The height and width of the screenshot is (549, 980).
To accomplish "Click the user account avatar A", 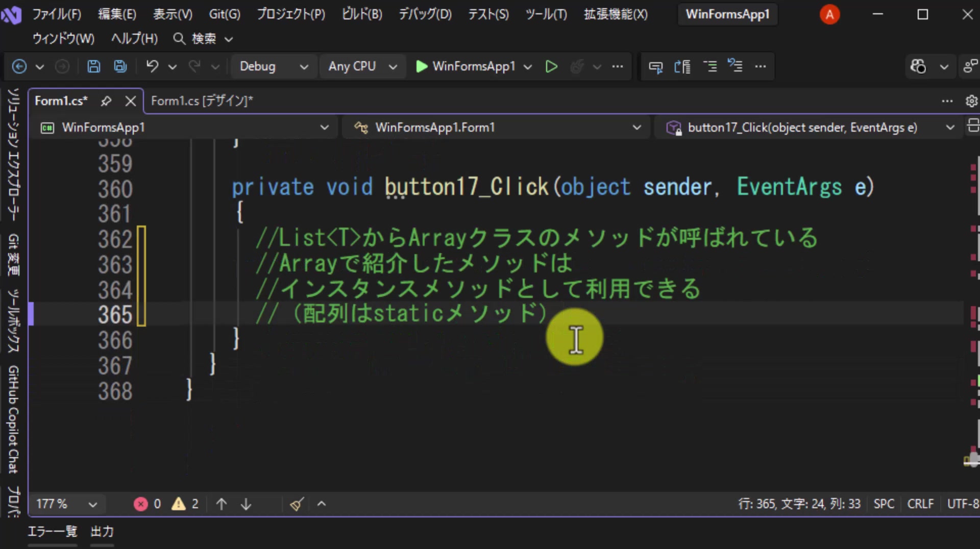I will coord(829,14).
